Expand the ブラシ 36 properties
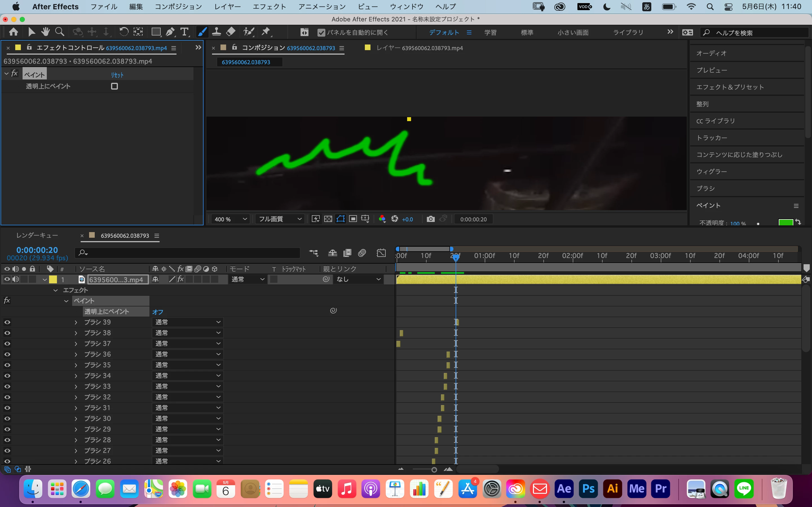812x507 pixels. pyautogui.click(x=76, y=354)
